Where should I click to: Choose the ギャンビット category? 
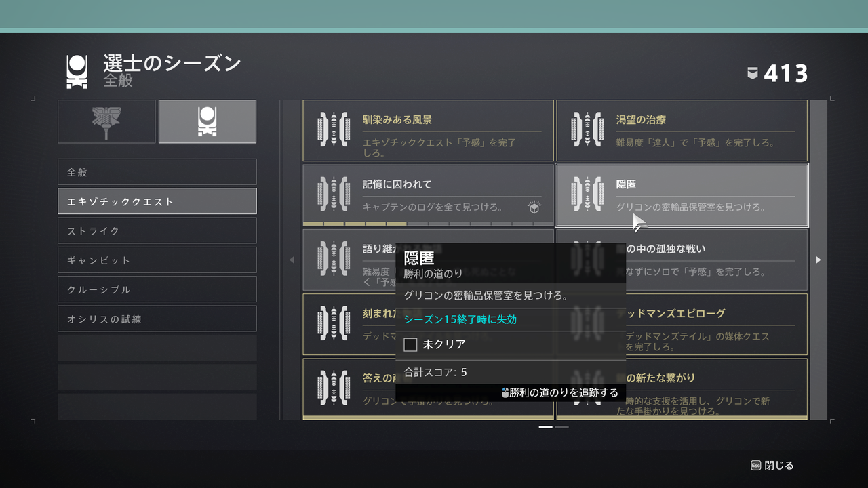click(x=157, y=260)
